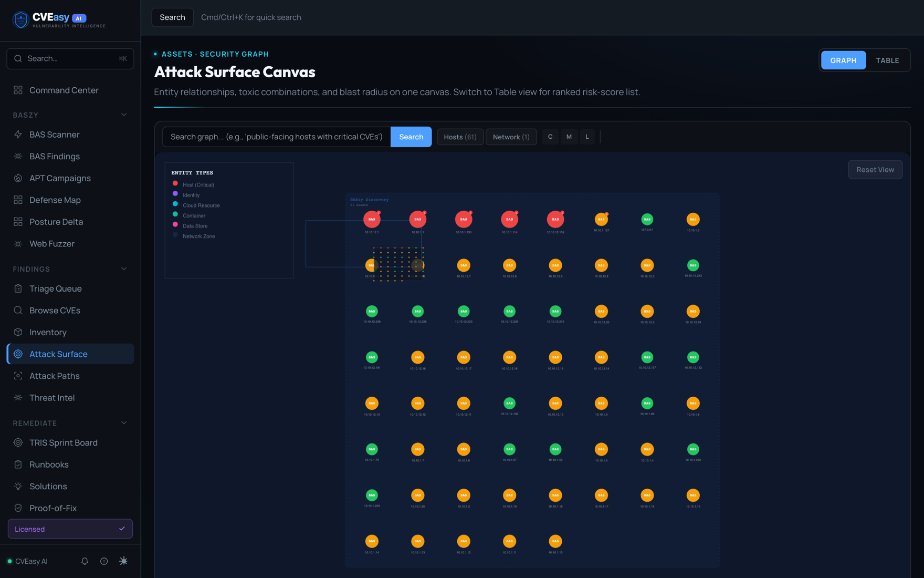The height and width of the screenshot is (578, 924).
Task: Select host node 10.10.12.20
Action: (601, 311)
